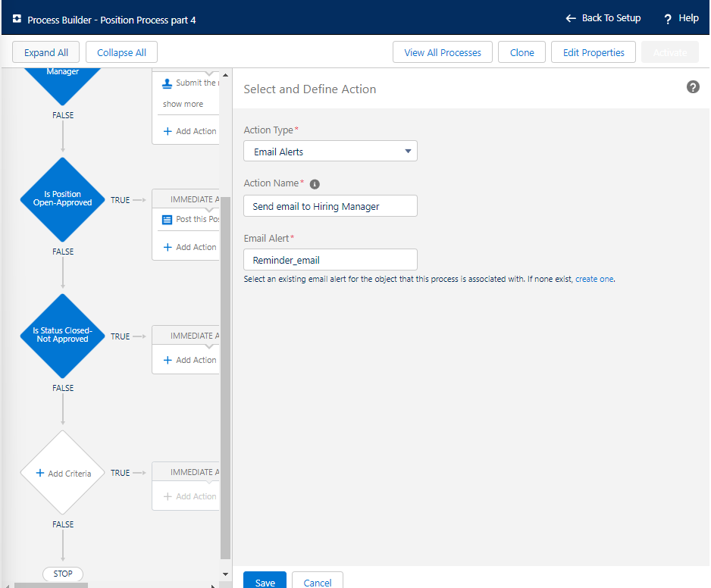This screenshot has width=711, height=588.
Task: Click canvas scrollbar up arrow
Action: [x=225, y=75]
